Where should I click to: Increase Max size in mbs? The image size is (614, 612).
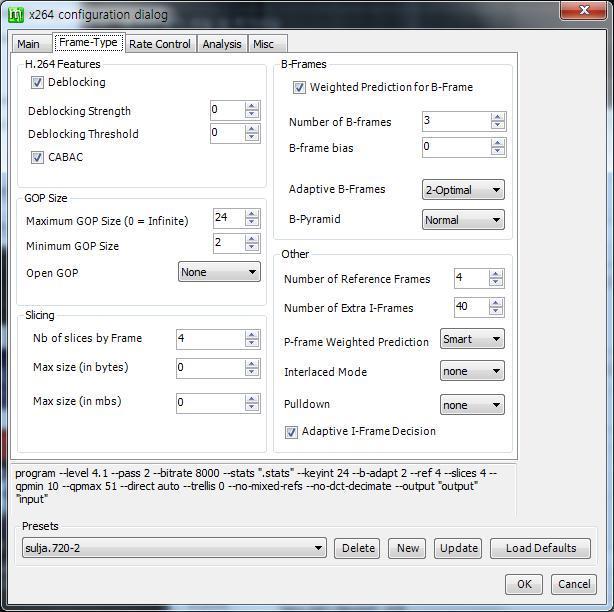pyautogui.click(x=252, y=399)
